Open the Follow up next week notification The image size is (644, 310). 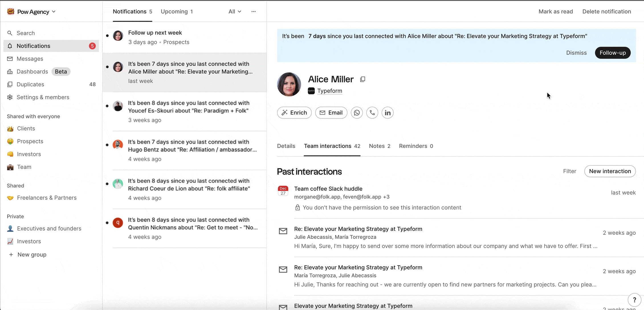pos(185,37)
